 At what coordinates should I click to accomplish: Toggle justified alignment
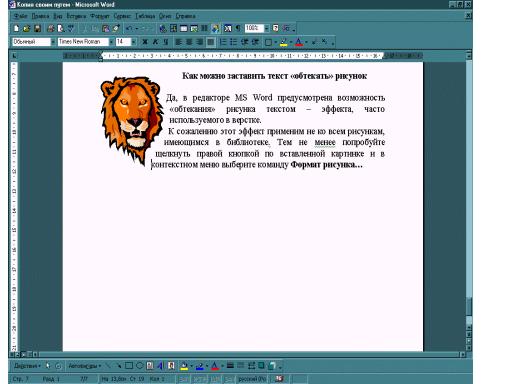(x=210, y=42)
